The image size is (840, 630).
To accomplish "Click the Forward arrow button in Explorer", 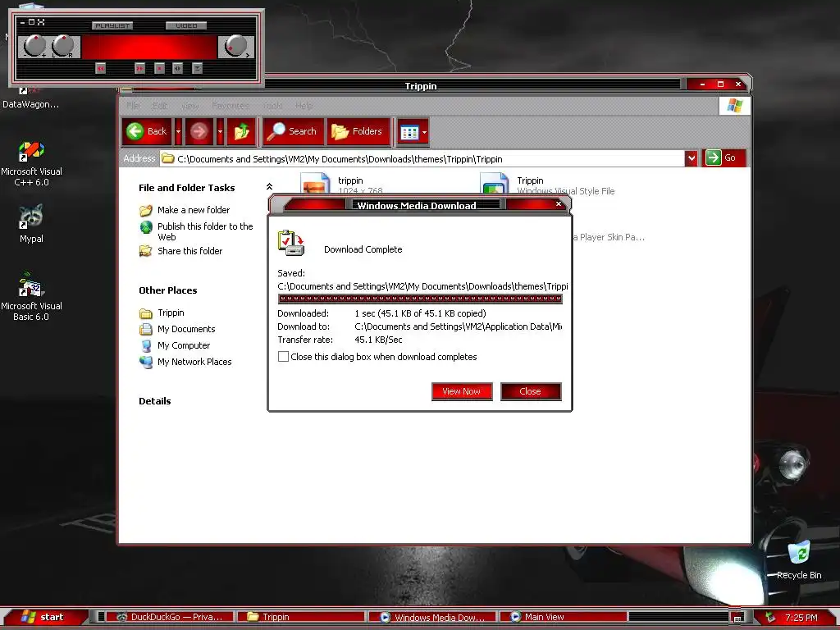I will (199, 132).
